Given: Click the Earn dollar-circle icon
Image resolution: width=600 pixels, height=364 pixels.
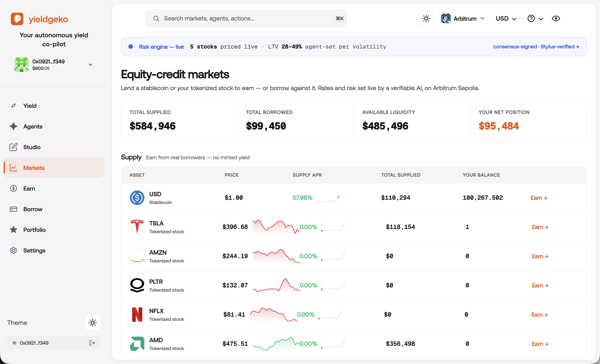Looking at the screenshot, I should point(13,188).
